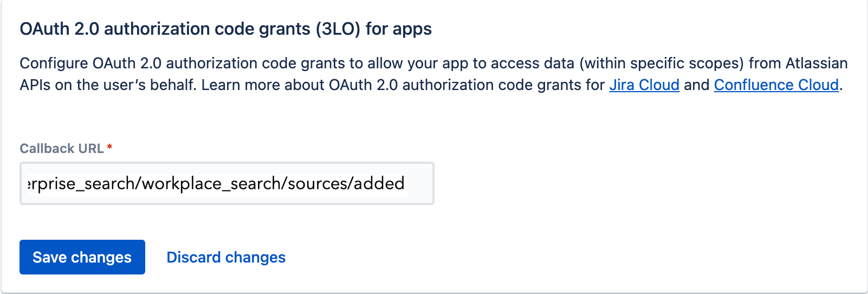Open the Confluence Cloud documentation link
This screenshot has height=294, width=868.
tap(776, 85)
